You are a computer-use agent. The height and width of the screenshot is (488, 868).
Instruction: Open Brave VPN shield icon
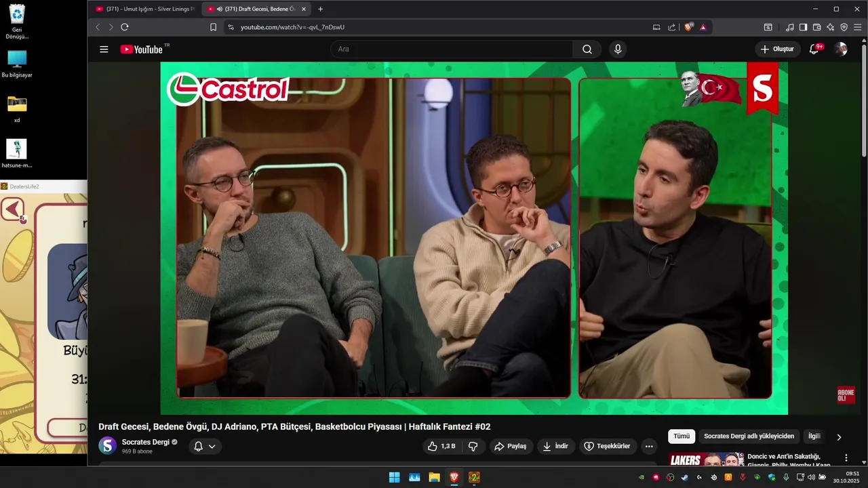(x=844, y=27)
